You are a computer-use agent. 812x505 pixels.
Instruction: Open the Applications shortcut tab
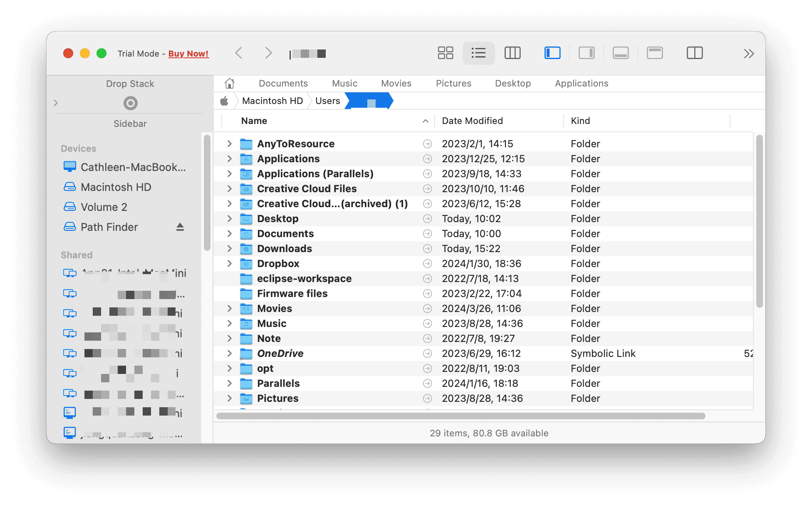[x=581, y=83]
